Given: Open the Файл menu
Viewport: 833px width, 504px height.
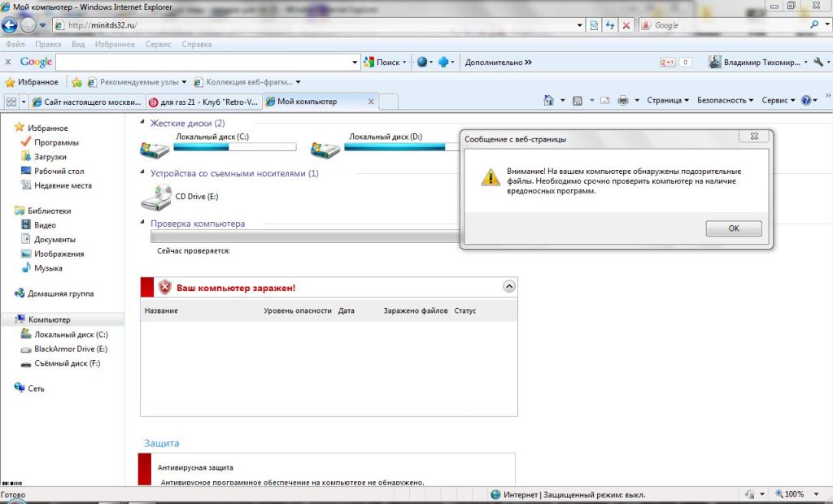Looking at the screenshot, I should [x=15, y=44].
